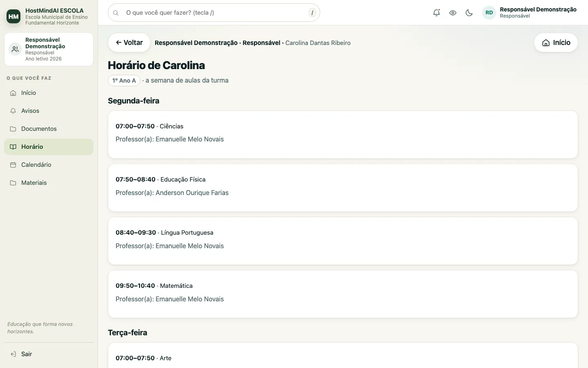Click the people icon in the profile card
This screenshot has height=368, width=588.
pyautogui.click(x=15, y=49)
